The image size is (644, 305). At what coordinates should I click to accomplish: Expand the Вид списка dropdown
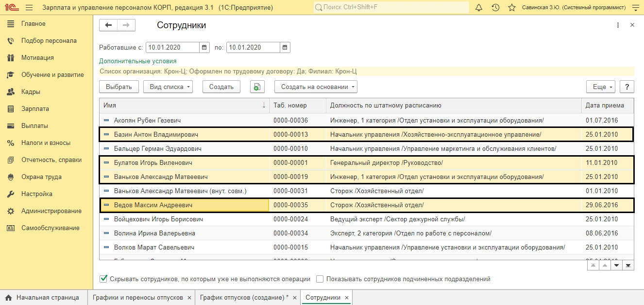168,87
